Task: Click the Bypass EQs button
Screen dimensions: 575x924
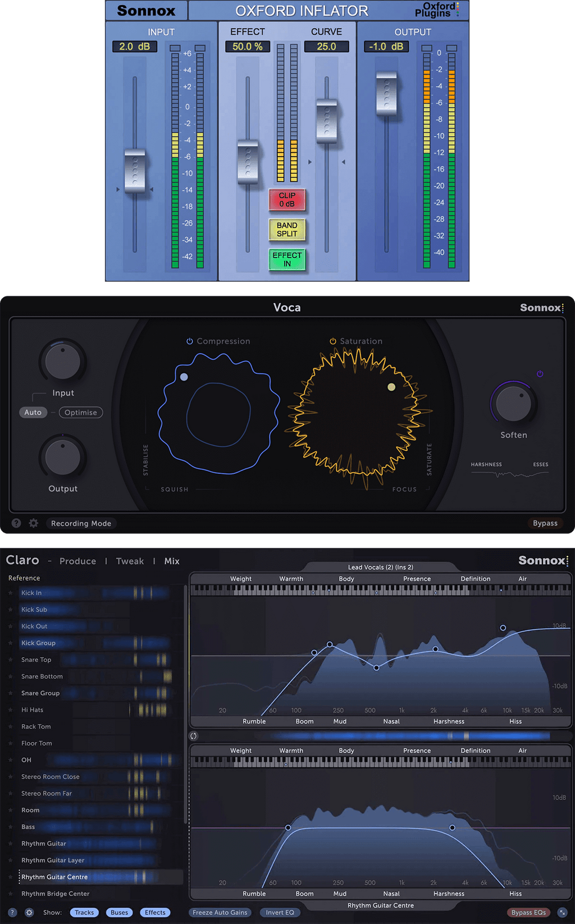Action: pos(529,913)
